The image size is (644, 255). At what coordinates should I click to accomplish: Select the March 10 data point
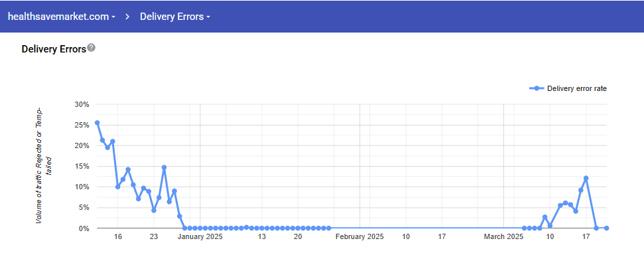point(550,225)
